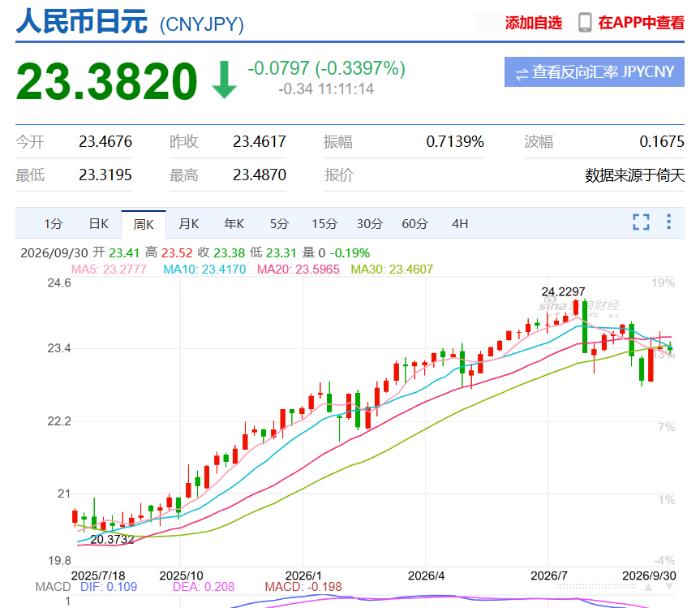
Task: Click the DEA: 0.208 indicator value
Action: click(x=204, y=587)
